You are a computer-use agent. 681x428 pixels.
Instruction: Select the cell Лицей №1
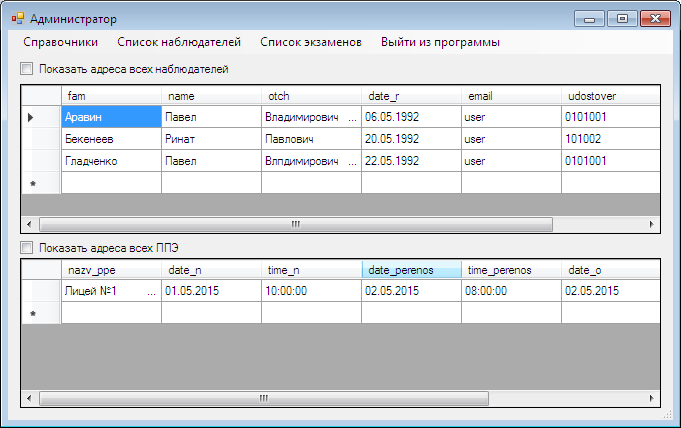111,291
